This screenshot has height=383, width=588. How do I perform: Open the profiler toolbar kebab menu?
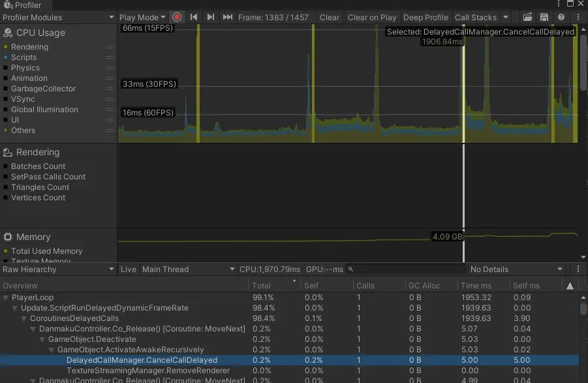click(579, 18)
